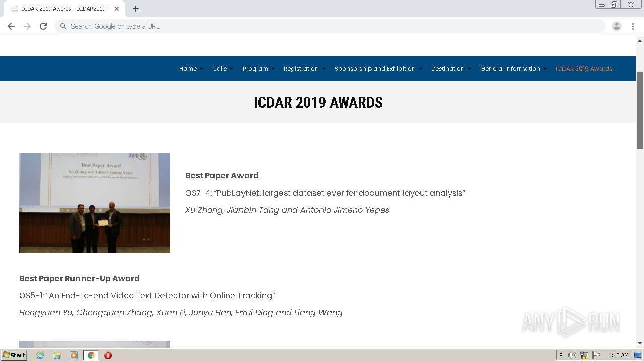Switch to Chrome in the taskbar

click(x=91, y=355)
